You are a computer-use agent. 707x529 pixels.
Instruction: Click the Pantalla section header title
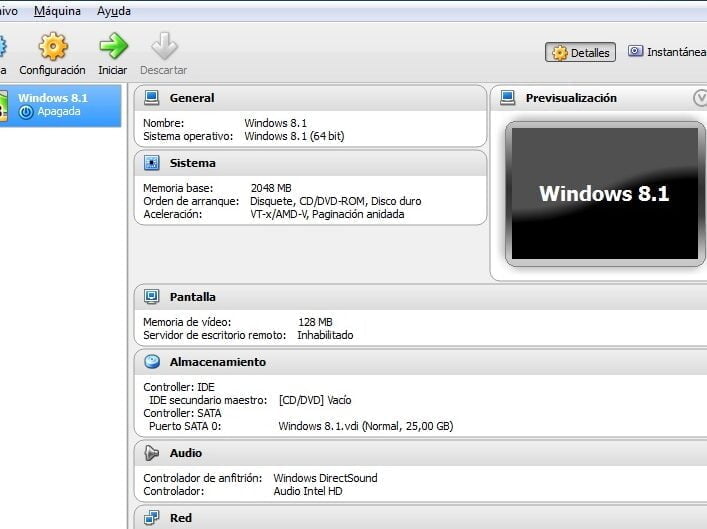192,297
